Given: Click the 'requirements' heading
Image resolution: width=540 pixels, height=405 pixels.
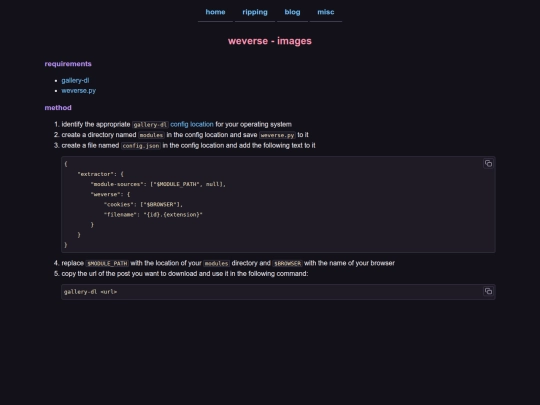Looking at the screenshot, I should pyautogui.click(x=68, y=64).
